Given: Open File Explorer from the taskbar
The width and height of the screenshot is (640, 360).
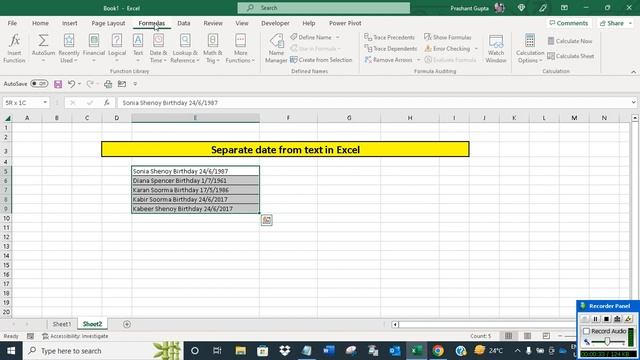Looking at the screenshot, I should pos(240,351).
